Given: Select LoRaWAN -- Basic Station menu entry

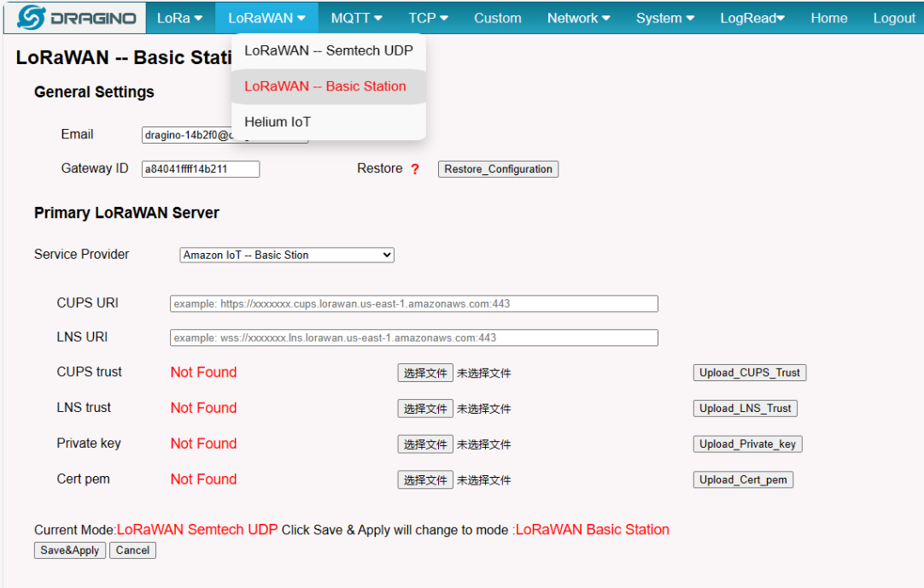Looking at the screenshot, I should tap(329, 86).
